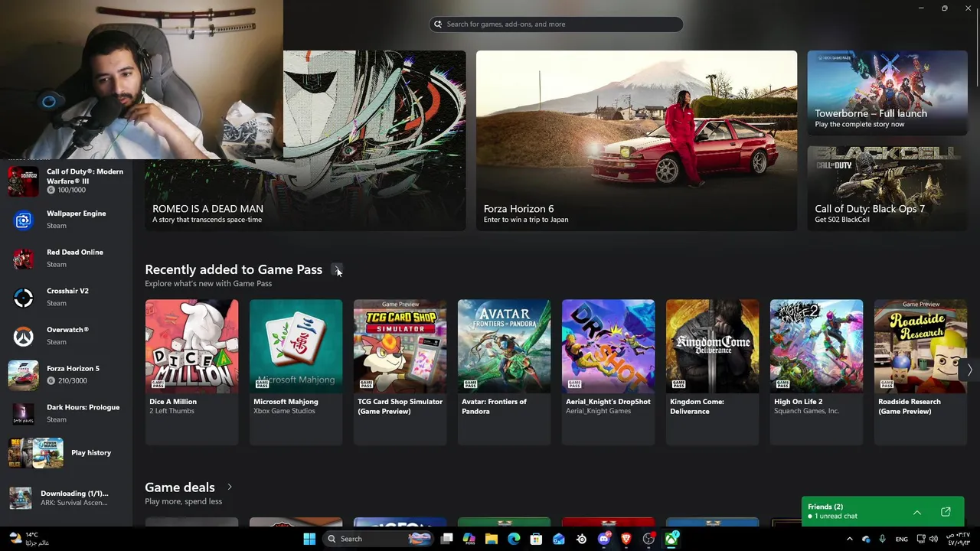Open High On Life 2 game card
980x551 pixels.
coord(816,372)
